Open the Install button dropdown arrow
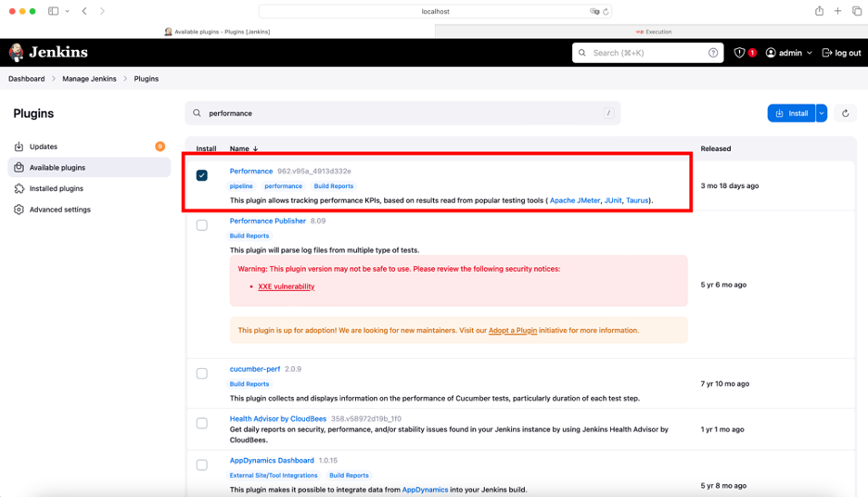 (822, 113)
